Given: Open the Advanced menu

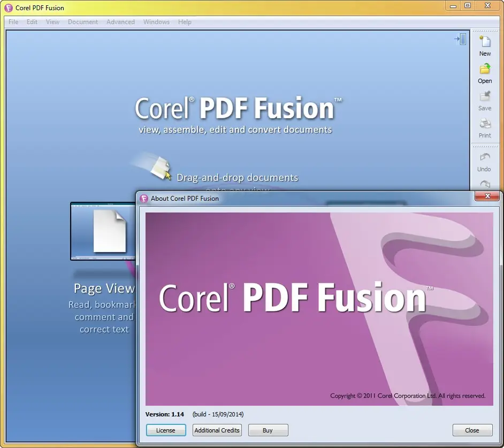Looking at the screenshot, I should tap(120, 22).
